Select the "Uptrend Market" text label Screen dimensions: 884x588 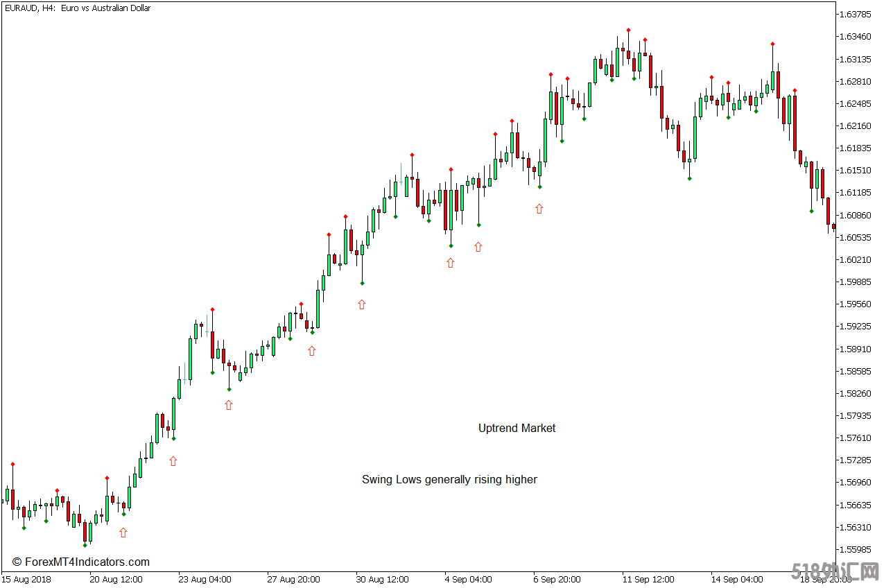(x=517, y=429)
